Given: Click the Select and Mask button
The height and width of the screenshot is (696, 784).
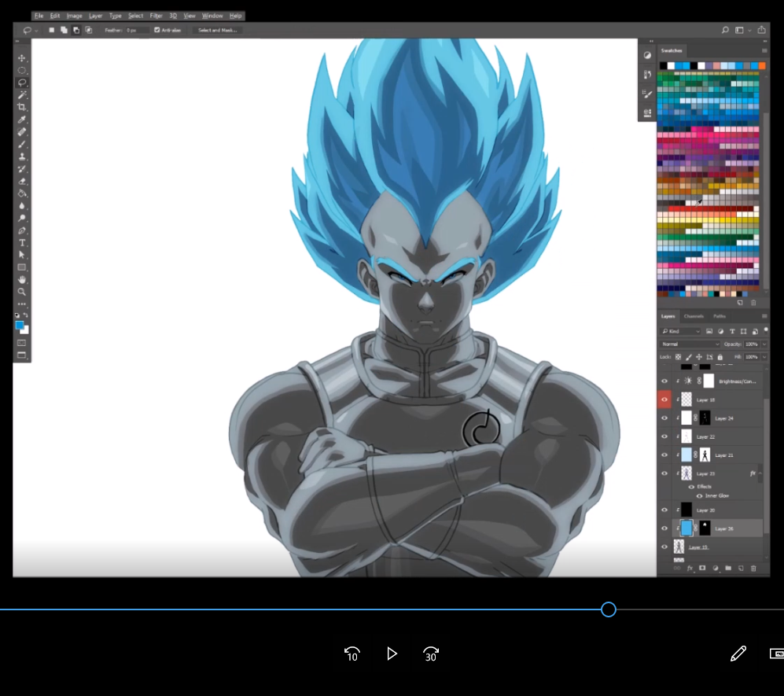Looking at the screenshot, I should point(216,30).
